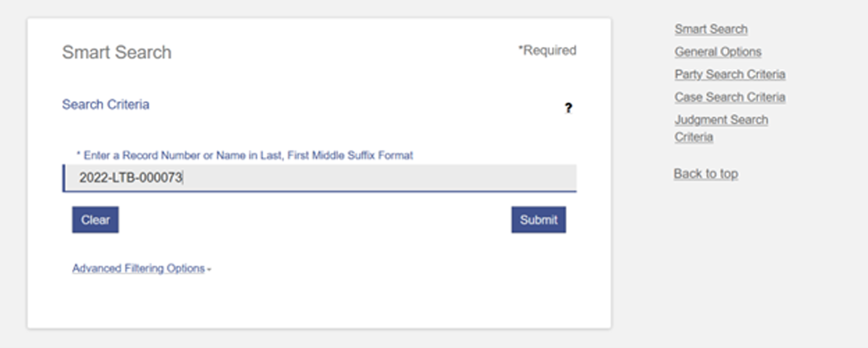Click the word Options in Advanced Filtering Options
This screenshot has height=348, width=868.
pos(185,268)
